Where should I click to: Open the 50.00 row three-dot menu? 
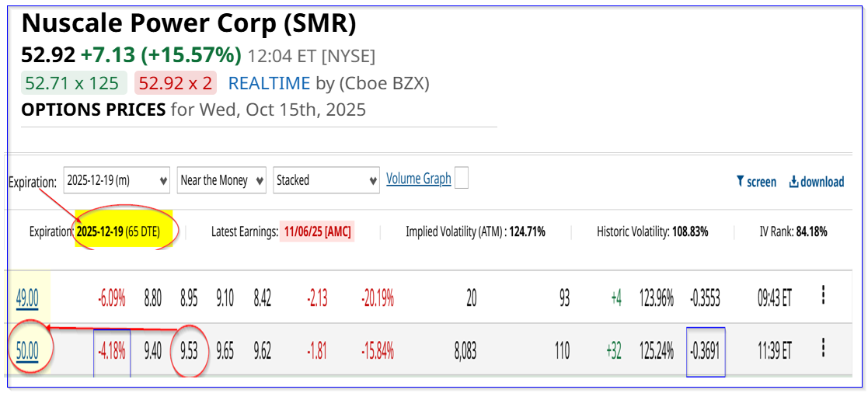[x=823, y=349]
